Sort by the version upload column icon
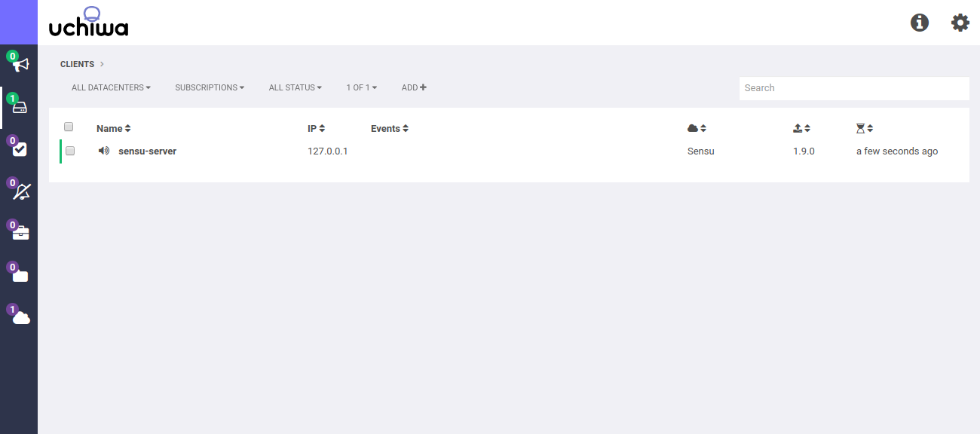Screen dimensions: 980x434 pos(801,129)
